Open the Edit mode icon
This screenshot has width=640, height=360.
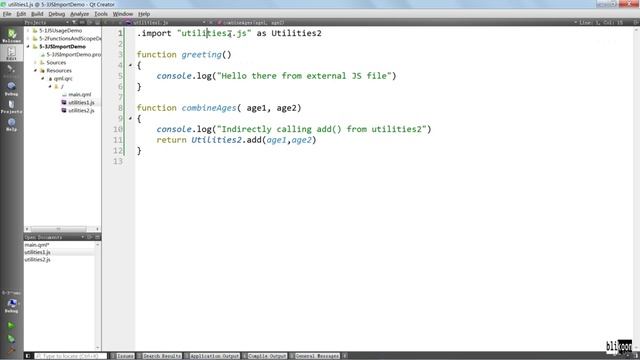[11, 53]
